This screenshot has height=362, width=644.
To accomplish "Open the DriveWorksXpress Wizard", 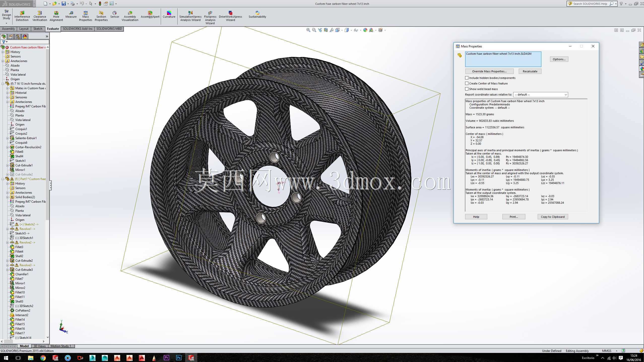I will [231, 16].
